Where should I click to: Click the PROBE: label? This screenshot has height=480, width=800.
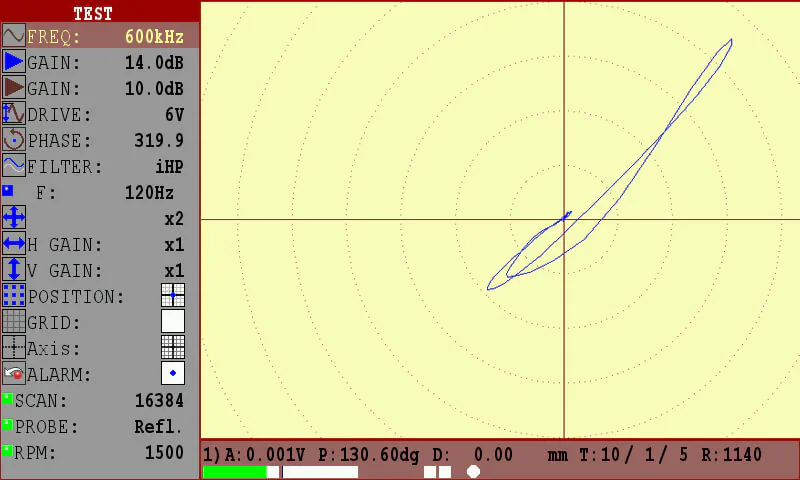(46, 427)
